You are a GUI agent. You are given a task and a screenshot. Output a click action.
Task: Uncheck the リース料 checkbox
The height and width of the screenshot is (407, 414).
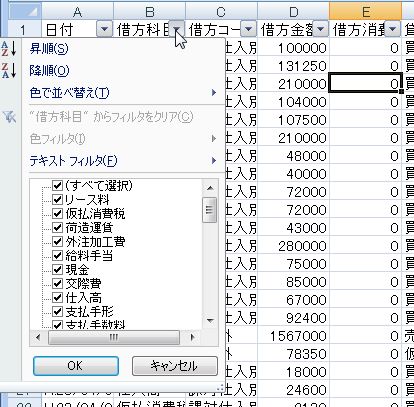coord(58,199)
